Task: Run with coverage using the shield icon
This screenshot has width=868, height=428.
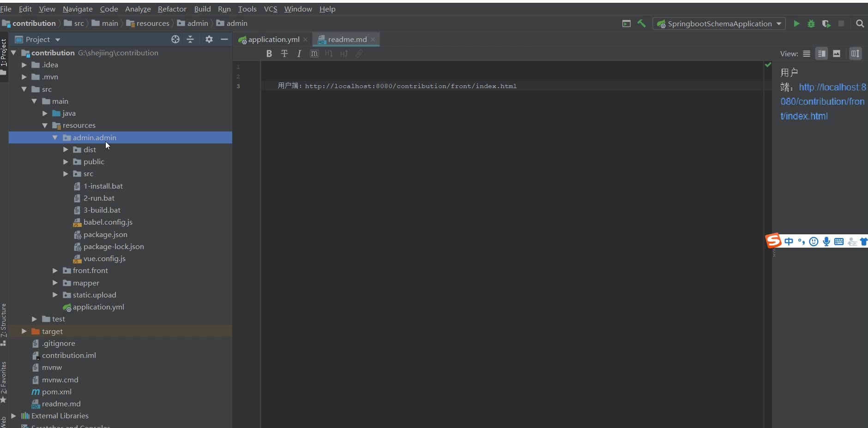Action: click(826, 24)
